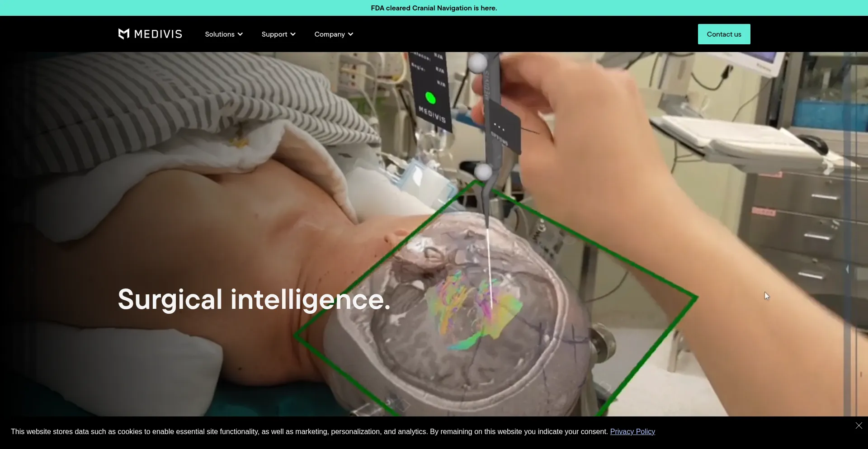Image resolution: width=868 pixels, height=449 pixels.
Task: Open the Privacy Policy link
Action: [x=632, y=432]
